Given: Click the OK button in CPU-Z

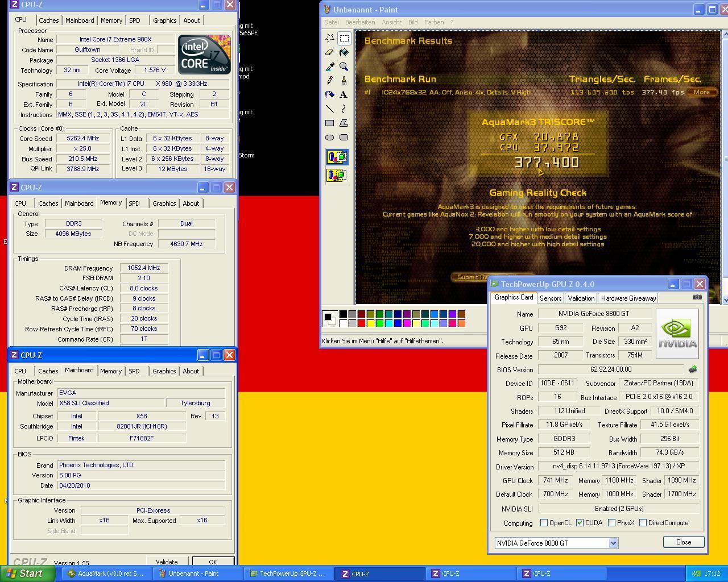Looking at the screenshot, I should 213,562.
